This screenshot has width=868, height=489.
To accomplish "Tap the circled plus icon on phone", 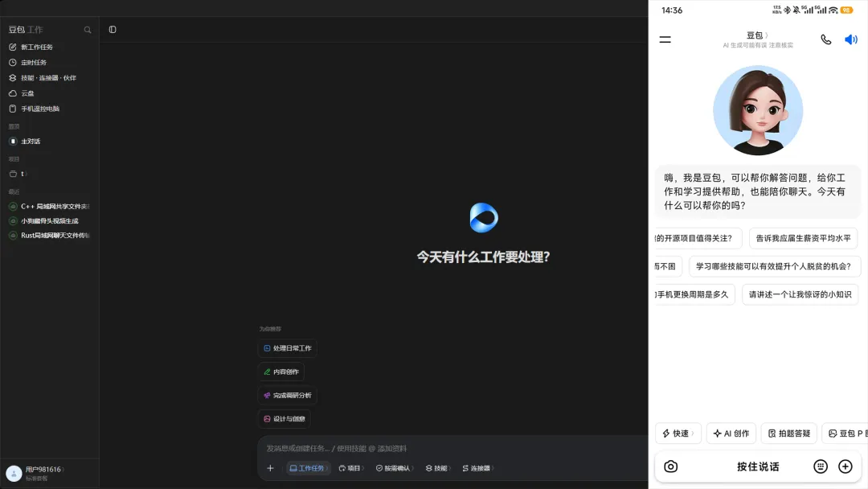I will coord(845,466).
